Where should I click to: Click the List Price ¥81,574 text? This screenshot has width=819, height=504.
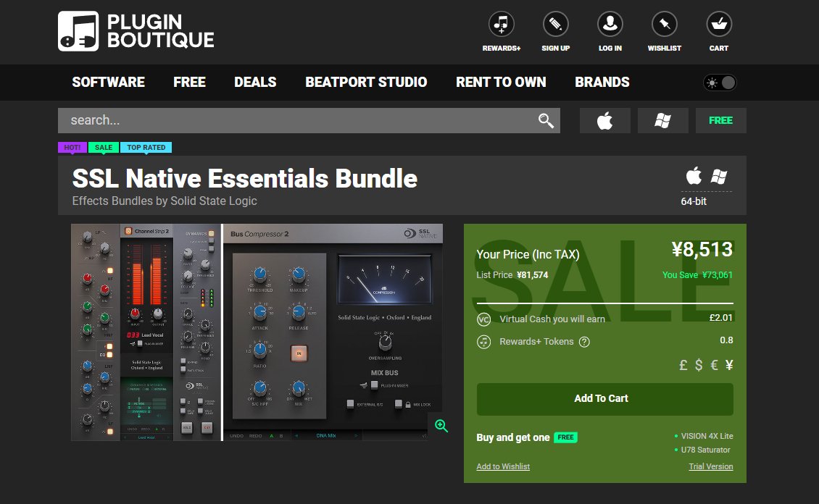(512, 275)
